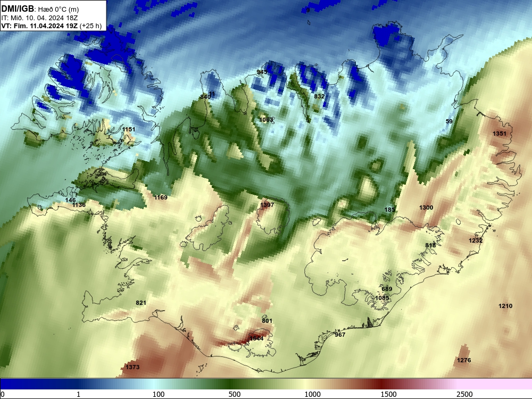This screenshot has width=532, height=399.
Task: Click the 100 tick label on color scale
Action: tap(159, 394)
